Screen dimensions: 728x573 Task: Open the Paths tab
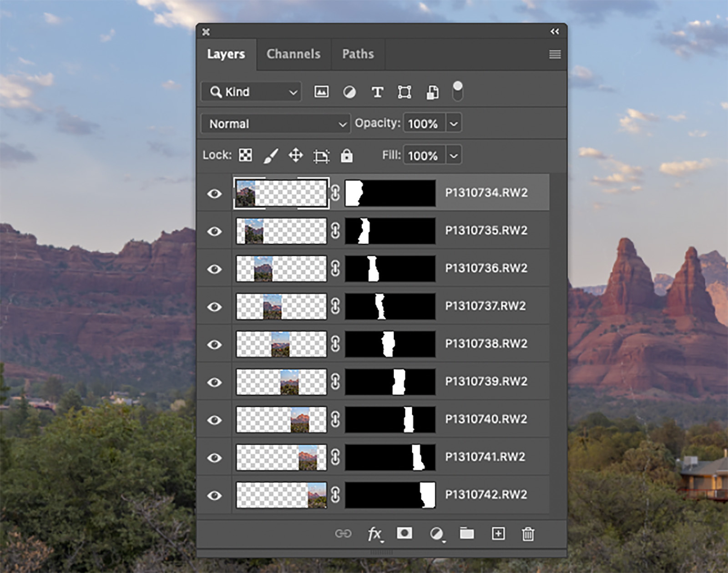click(358, 54)
